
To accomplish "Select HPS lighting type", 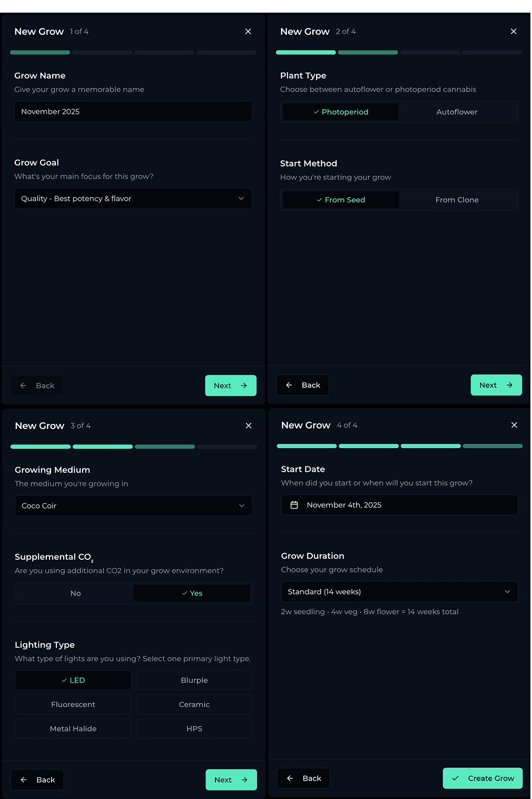I will click(194, 729).
